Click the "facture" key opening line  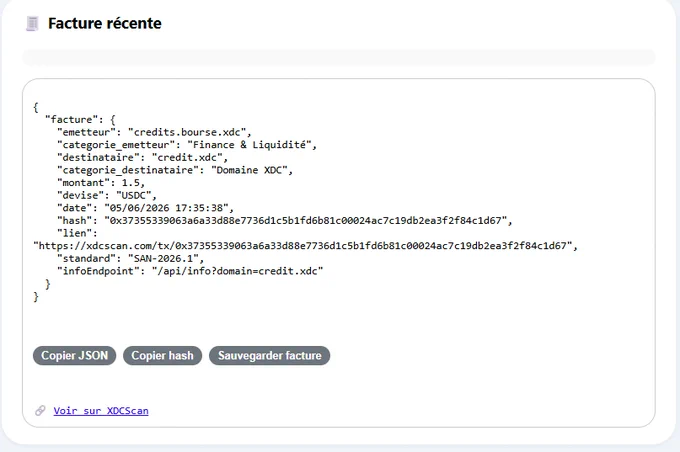tap(80, 120)
